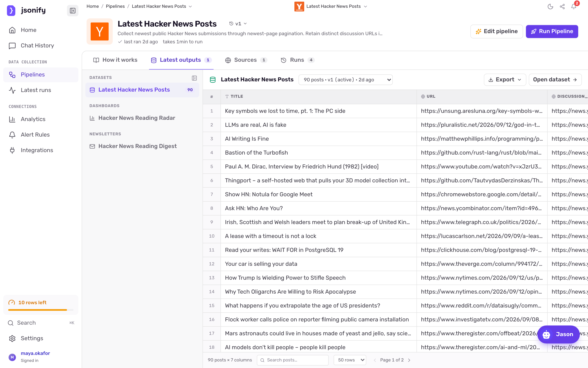Click the Edit pipeline button
Image resolution: width=588 pixels, height=368 pixels.
[497, 31]
